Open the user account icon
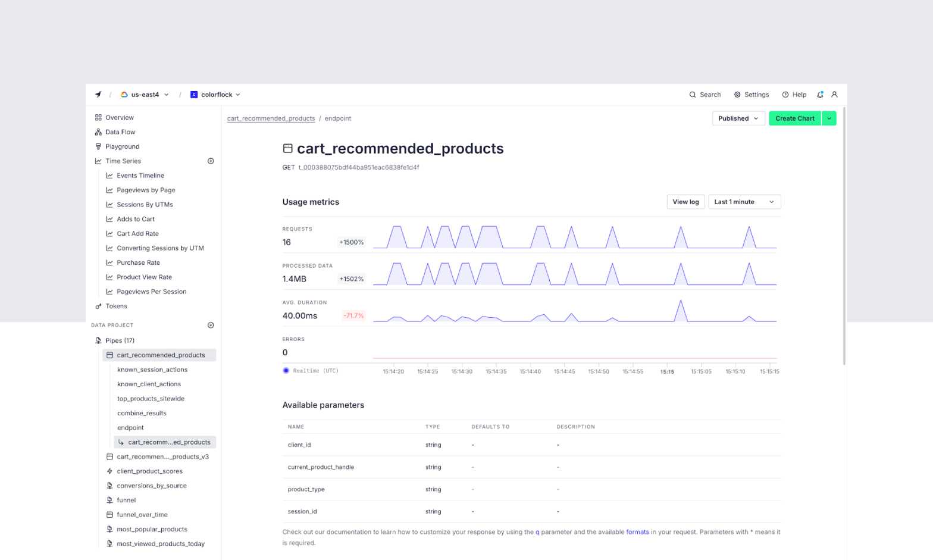The width and height of the screenshot is (933, 560). pos(834,95)
